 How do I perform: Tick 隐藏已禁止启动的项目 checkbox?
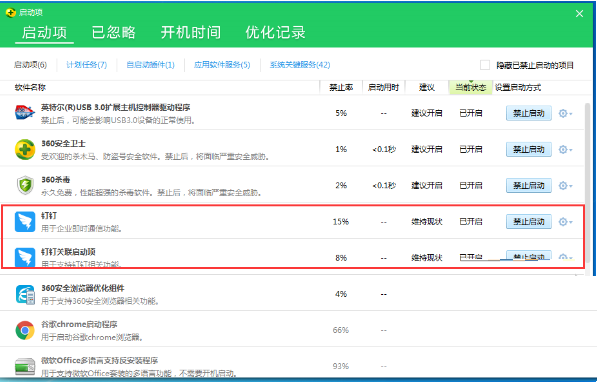point(485,65)
